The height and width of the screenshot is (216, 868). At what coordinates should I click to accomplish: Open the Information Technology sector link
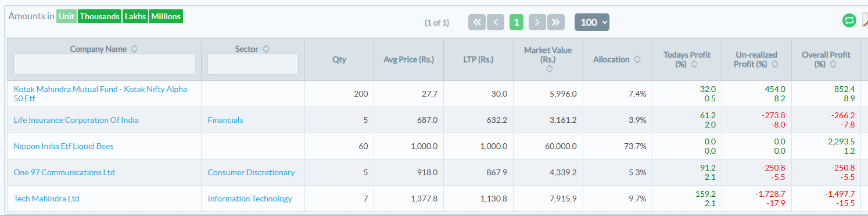click(x=250, y=199)
